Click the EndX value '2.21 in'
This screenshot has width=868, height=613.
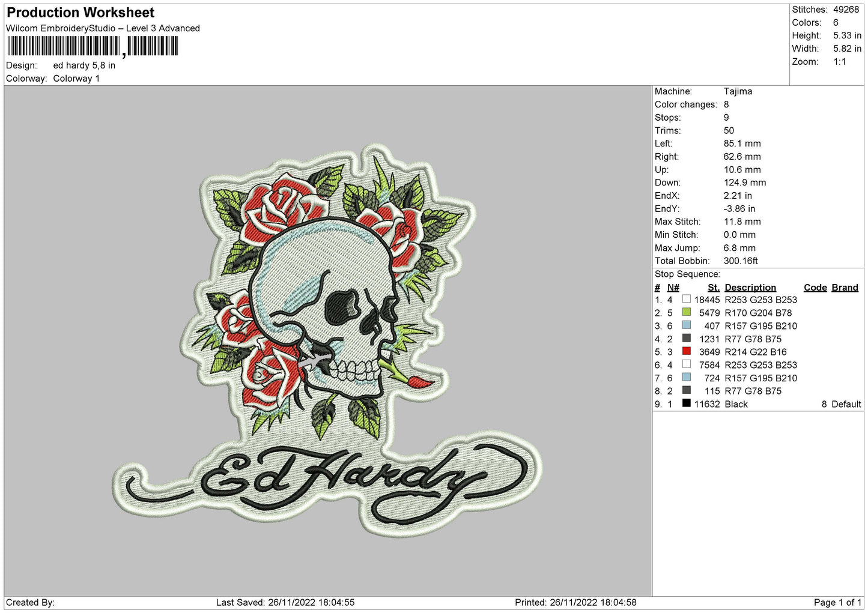click(x=738, y=196)
